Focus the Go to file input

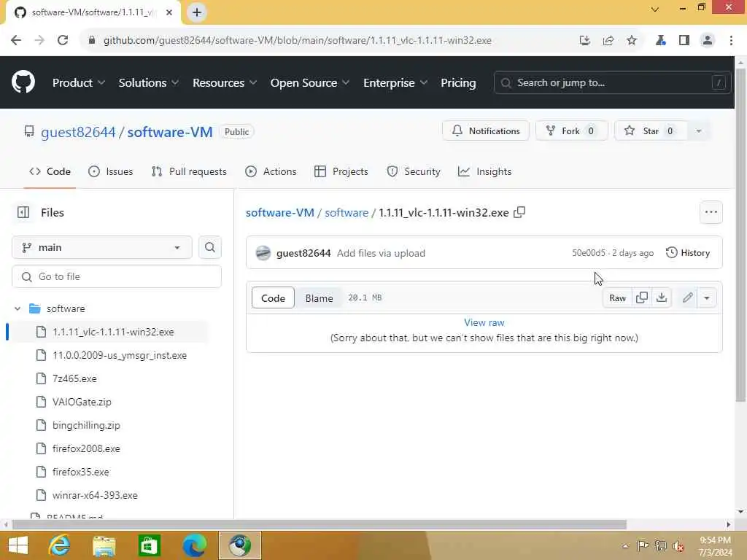pos(117,276)
